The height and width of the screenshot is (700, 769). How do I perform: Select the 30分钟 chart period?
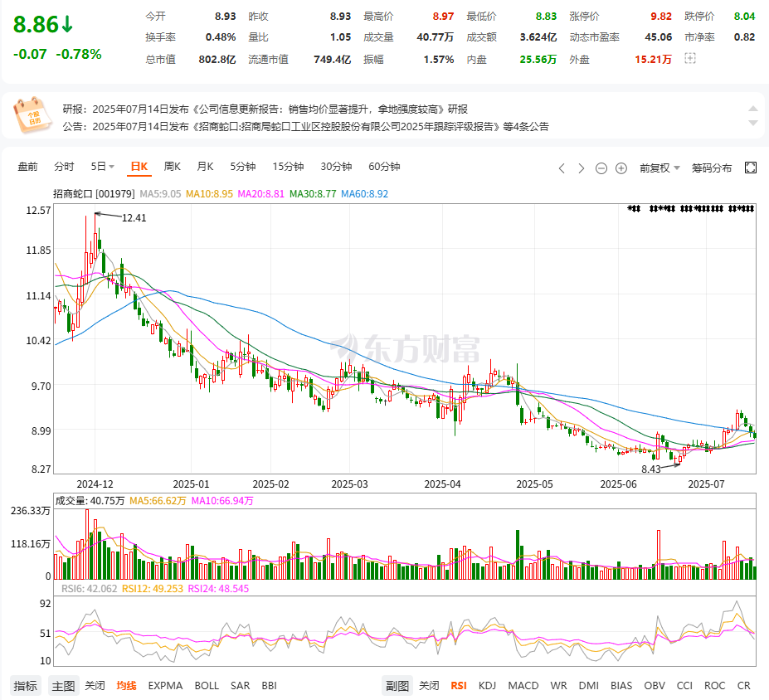[x=336, y=167]
